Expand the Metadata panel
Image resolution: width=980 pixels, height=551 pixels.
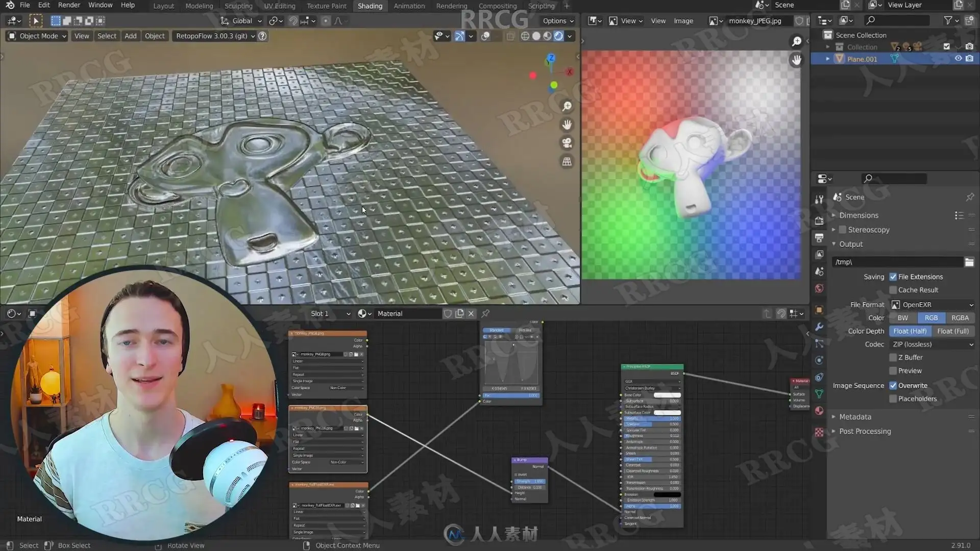point(855,417)
